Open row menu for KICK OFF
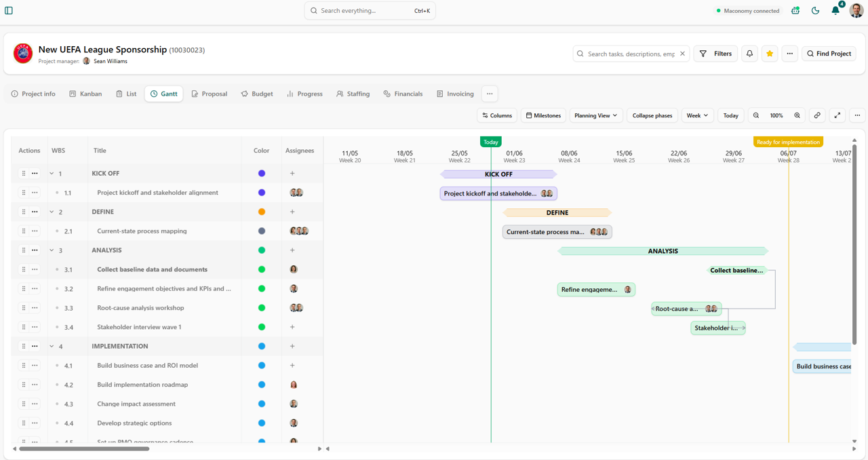Viewport: 868px width, 460px height. tap(35, 174)
